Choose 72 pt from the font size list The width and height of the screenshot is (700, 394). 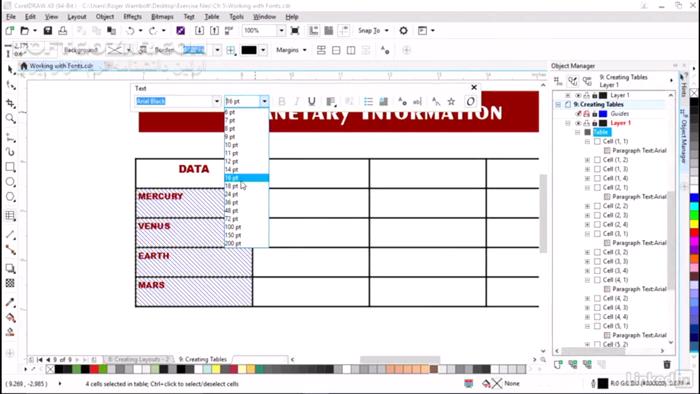pyautogui.click(x=246, y=219)
